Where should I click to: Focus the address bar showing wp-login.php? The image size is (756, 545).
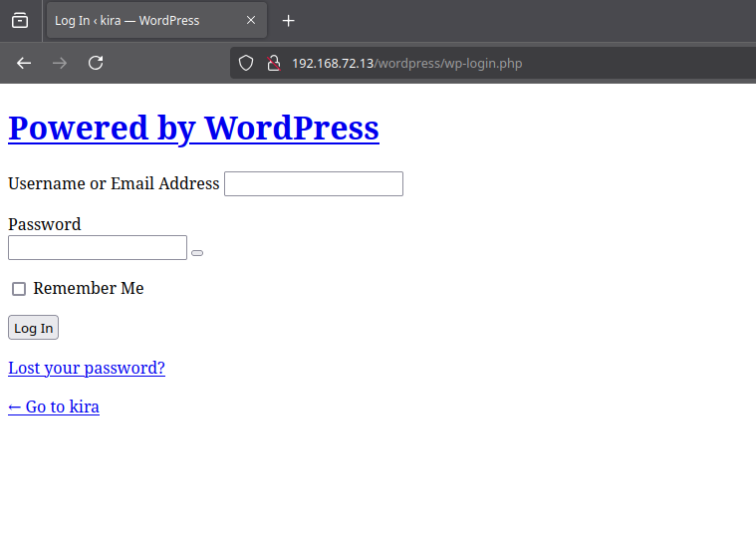coord(492,63)
